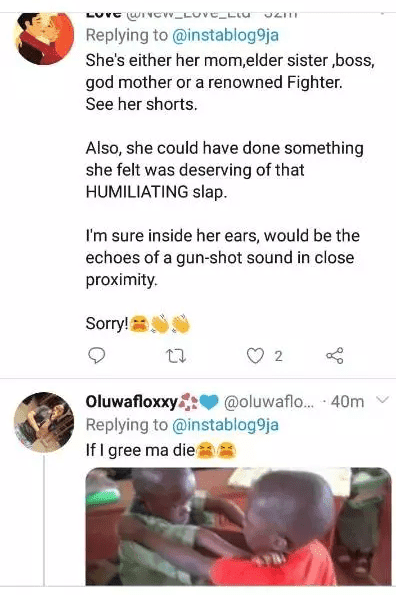Image resolution: width=396 pixels, height=595 pixels.
Task: Open the @oluwaflo... handle
Action: tap(269, 401)
